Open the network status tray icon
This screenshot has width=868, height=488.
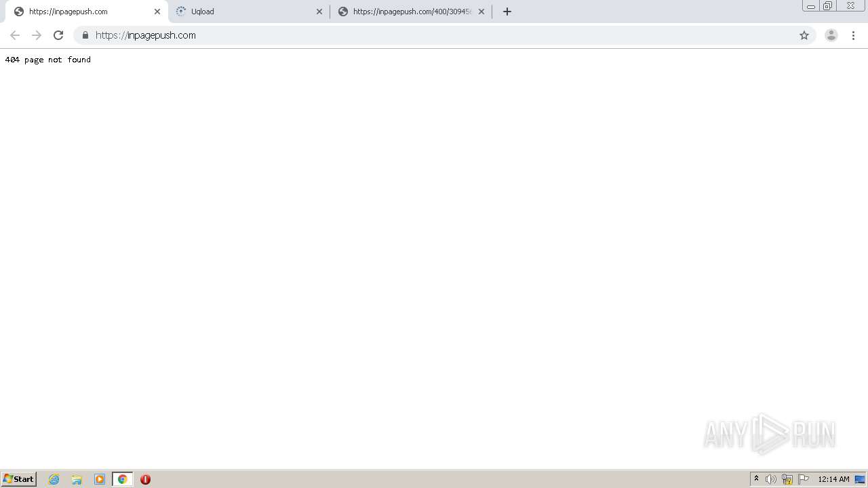[787, 479]
